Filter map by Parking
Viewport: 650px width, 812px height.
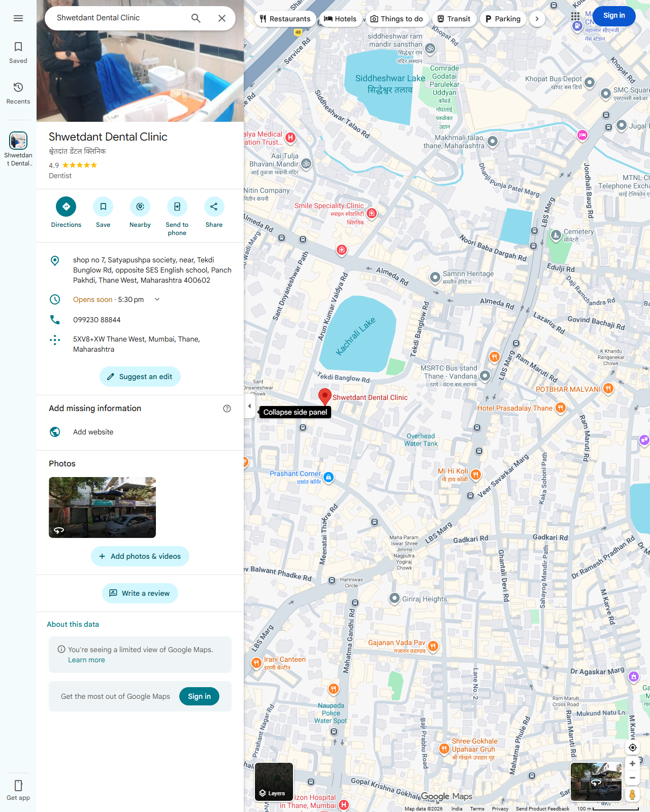click(x=503, y=19)
